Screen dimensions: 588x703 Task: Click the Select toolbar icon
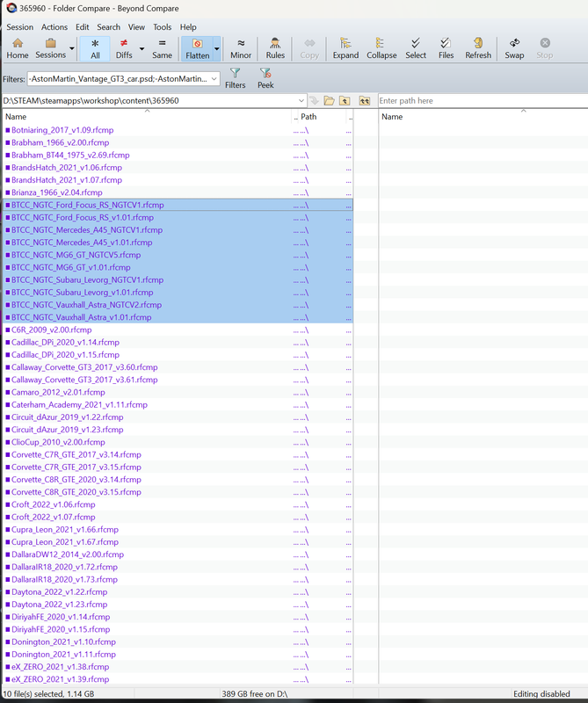(416, 48)
